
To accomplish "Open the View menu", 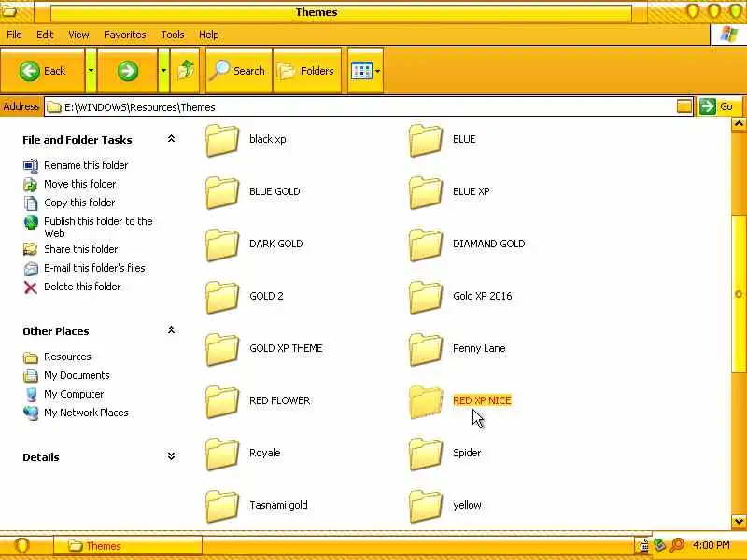I will [x=78, y=35].
